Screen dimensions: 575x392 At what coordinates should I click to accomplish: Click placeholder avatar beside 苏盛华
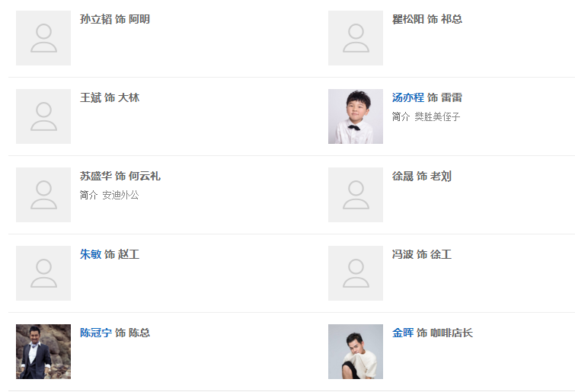coord(43,195)
